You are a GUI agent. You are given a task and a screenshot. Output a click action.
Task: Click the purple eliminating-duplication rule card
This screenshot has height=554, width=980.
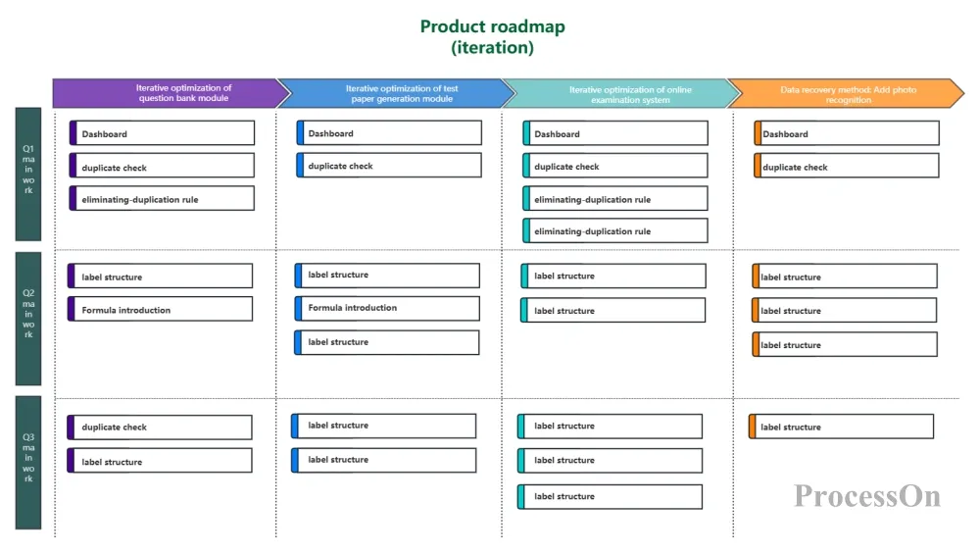(162, 199)
